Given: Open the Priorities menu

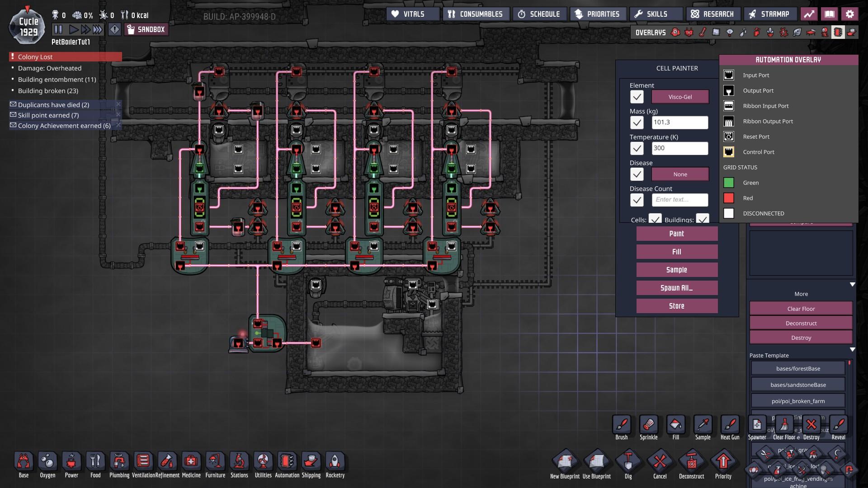Looking at the screenshot, I should click(x=598, y=14).
